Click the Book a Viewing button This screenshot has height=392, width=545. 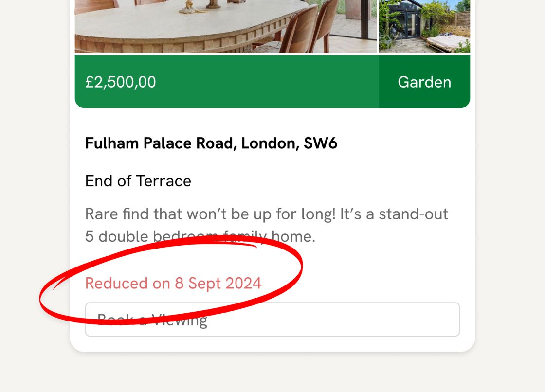tap(272, 320)
